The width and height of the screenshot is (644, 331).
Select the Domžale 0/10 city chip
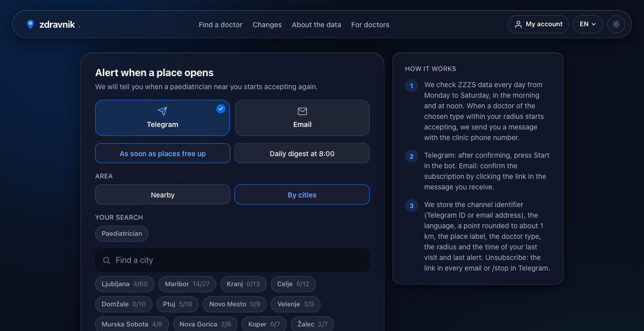pos(124,304)
